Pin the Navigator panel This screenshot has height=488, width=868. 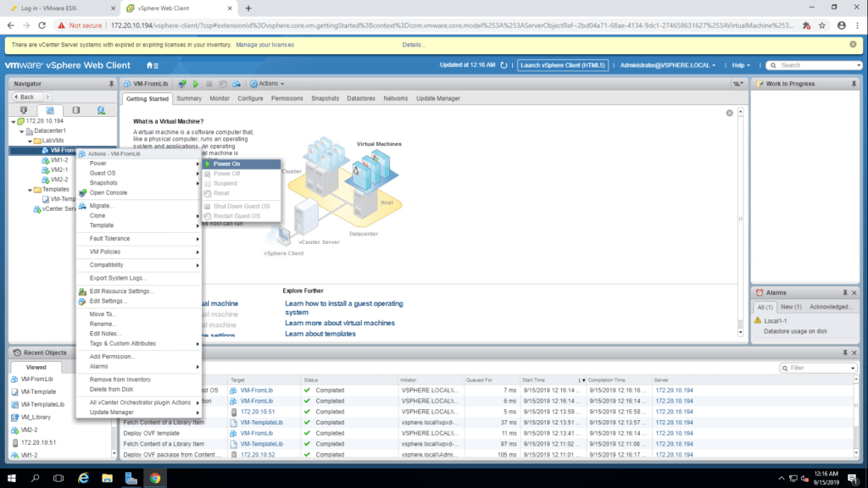[x=111, y=84]
